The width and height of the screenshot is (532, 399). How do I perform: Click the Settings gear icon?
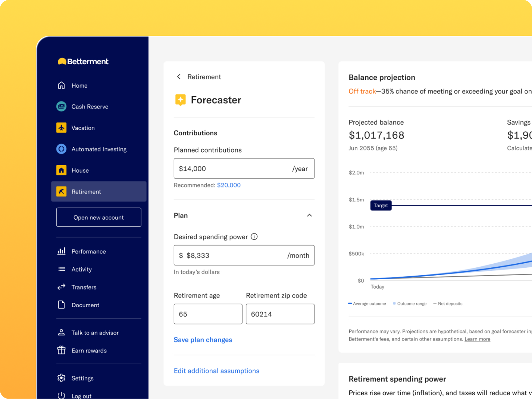pos(61,378)
